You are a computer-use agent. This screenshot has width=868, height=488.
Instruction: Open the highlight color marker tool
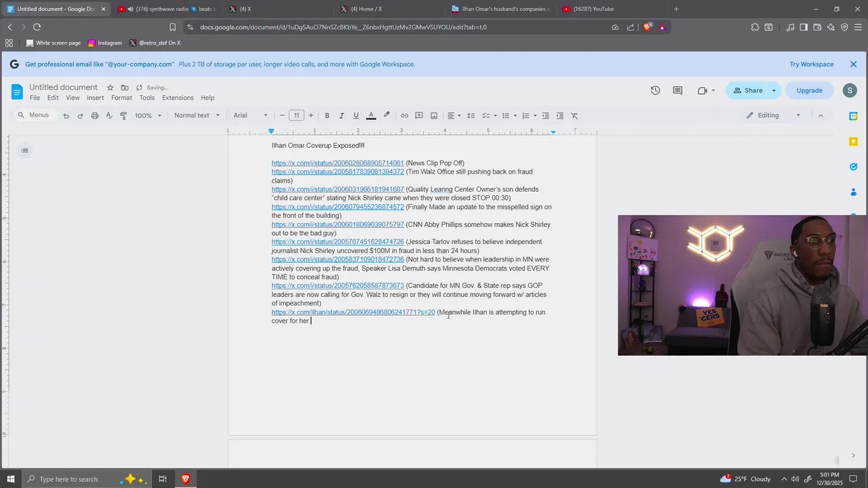coord(387,116)
